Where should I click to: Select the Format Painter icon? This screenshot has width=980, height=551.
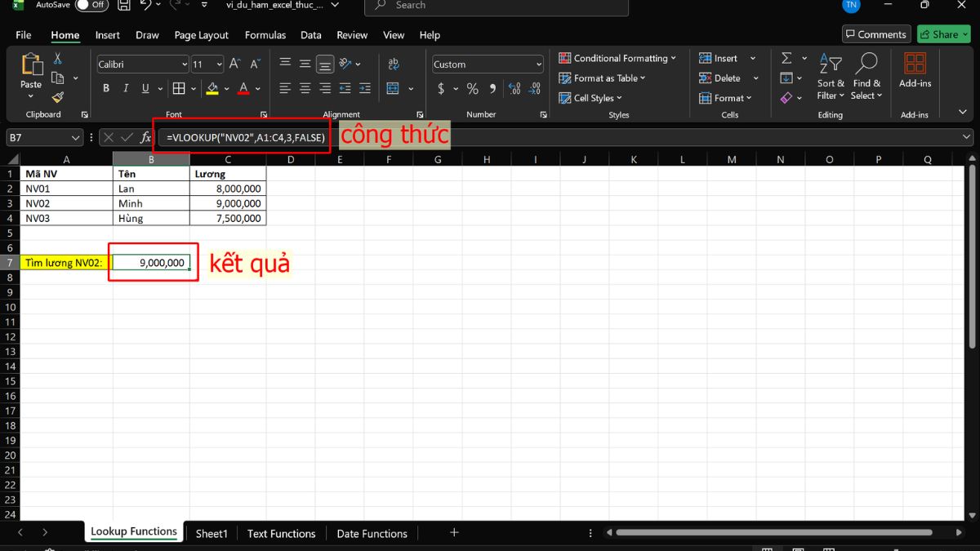(57, 98)
